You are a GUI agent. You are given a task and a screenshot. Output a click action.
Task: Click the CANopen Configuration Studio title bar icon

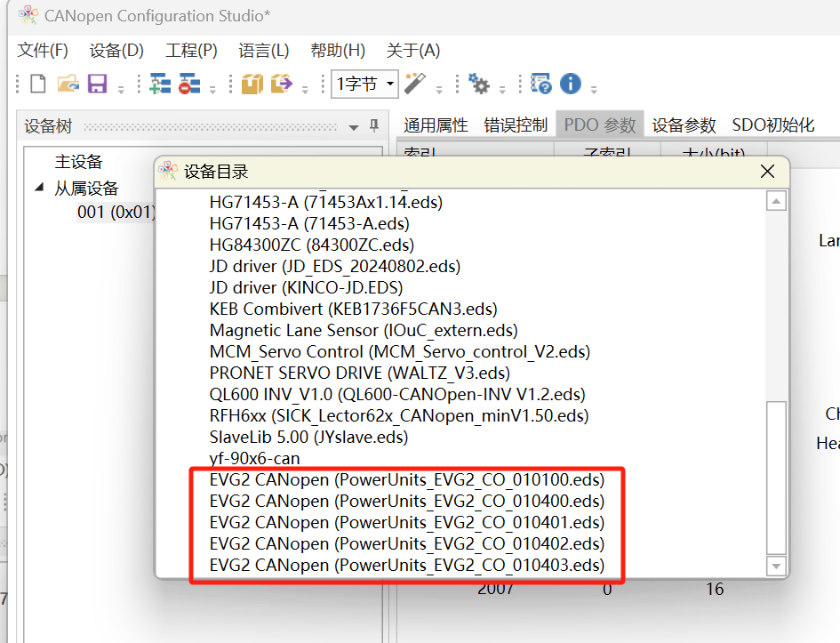(28, 15)
